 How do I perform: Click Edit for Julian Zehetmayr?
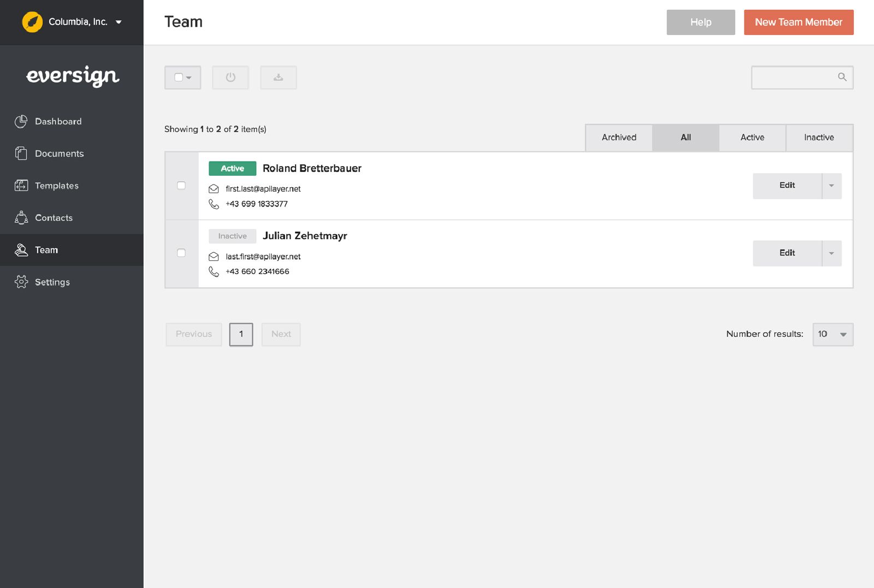(x=787, y=253)
